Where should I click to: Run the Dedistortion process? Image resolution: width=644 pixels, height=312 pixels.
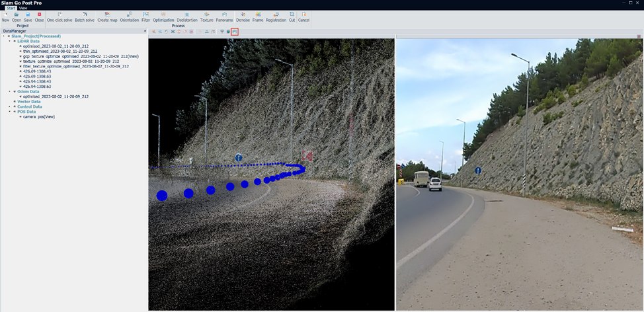tap(187, 17)
